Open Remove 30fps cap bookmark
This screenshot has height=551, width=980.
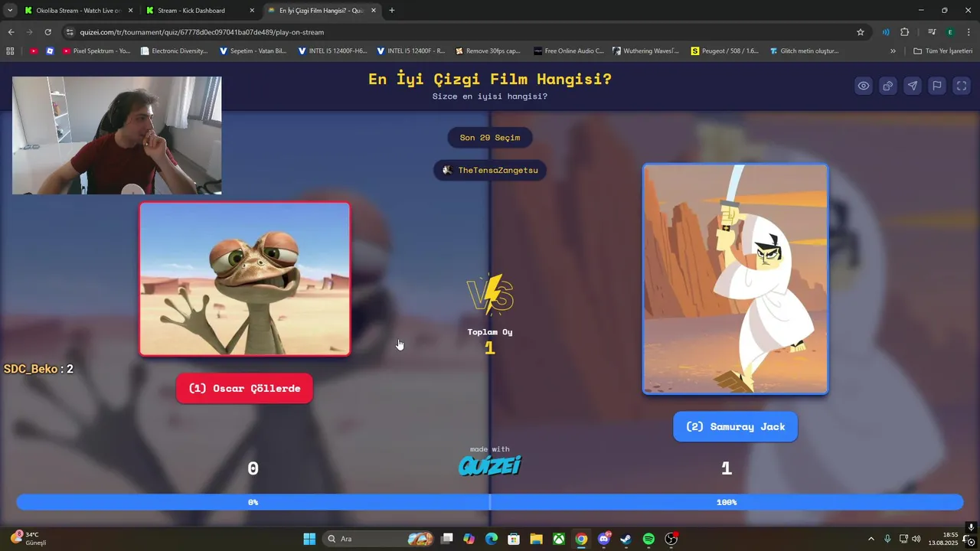click(488, 51)
